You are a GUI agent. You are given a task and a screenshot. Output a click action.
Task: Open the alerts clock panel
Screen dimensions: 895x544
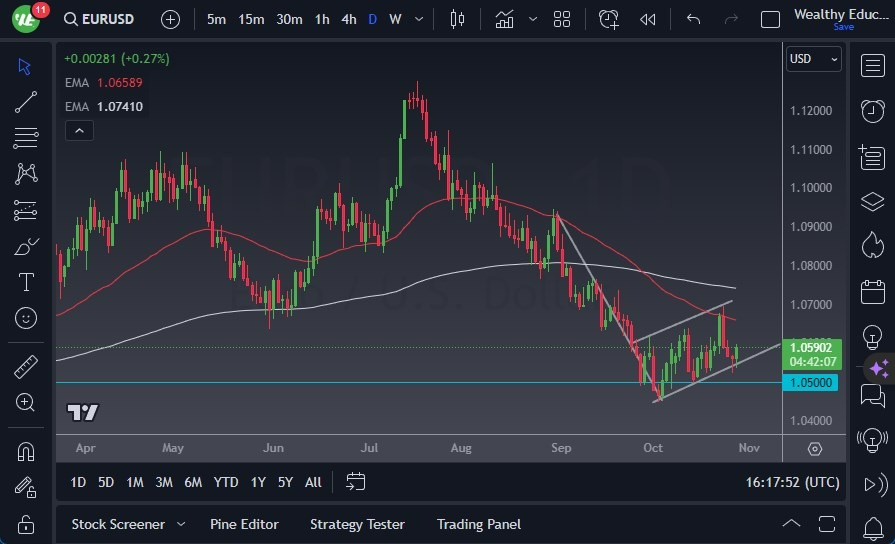click(873, 111)
